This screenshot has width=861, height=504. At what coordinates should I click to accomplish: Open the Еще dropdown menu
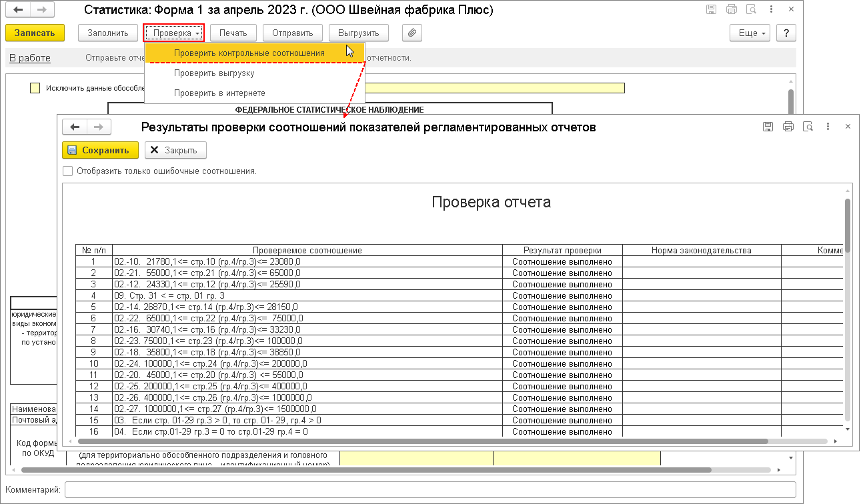coord(750,33)
